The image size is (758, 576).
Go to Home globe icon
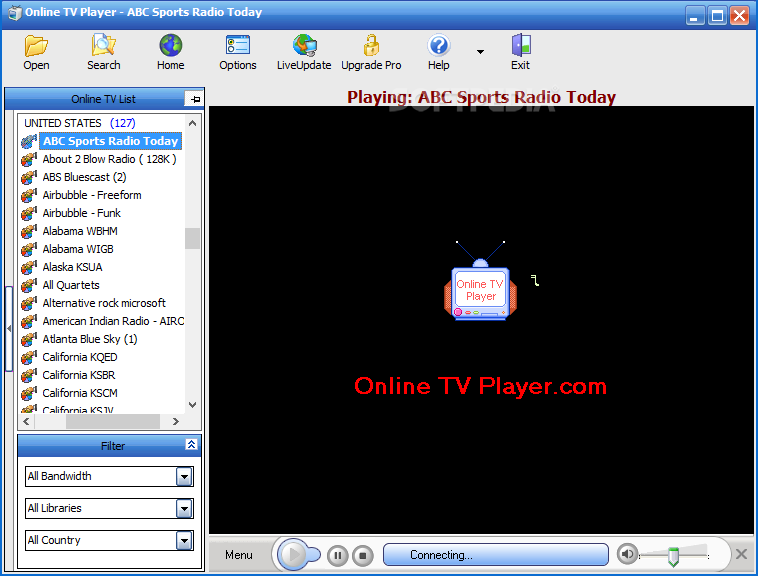tap(171, 52)
